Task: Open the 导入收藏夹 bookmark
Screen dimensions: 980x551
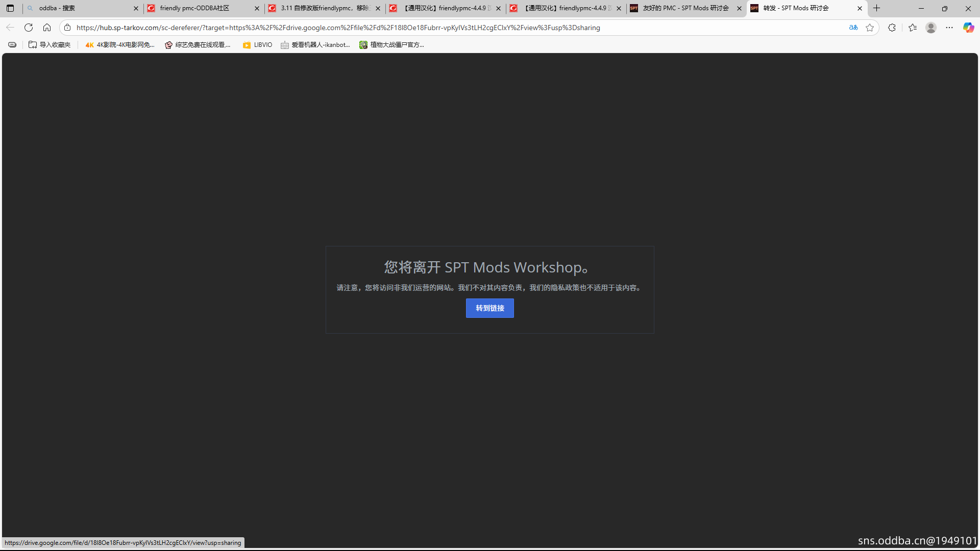Action: pos(50,45)
